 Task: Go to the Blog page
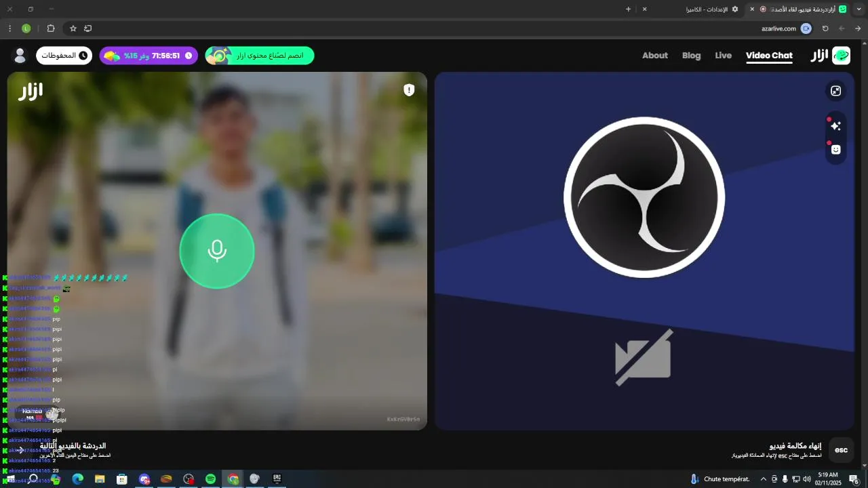[691, 56]
